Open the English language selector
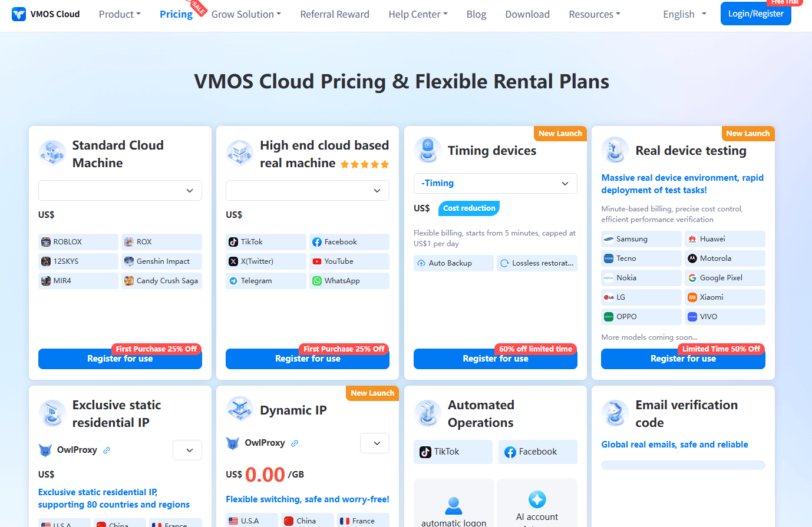The image size is (812, 527). coord(685,14)
